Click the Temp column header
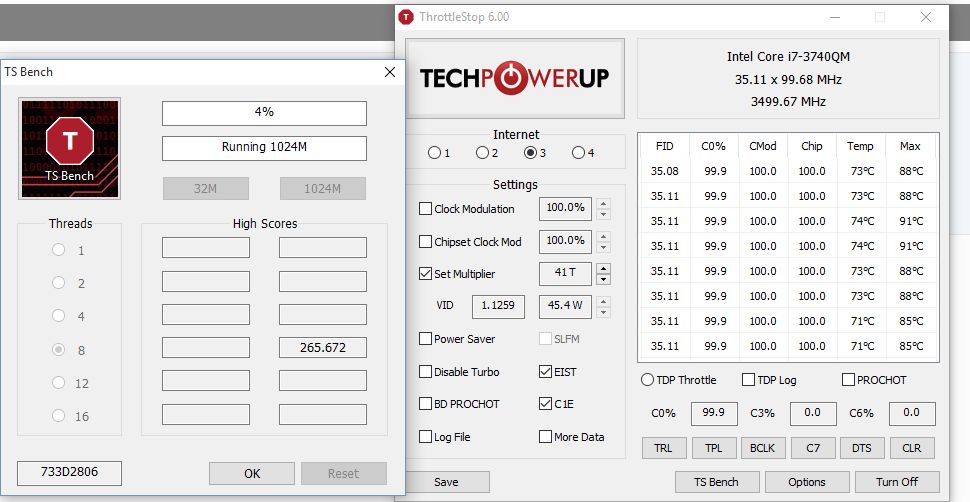Screen dimensions: 970x502 point(861,146)
